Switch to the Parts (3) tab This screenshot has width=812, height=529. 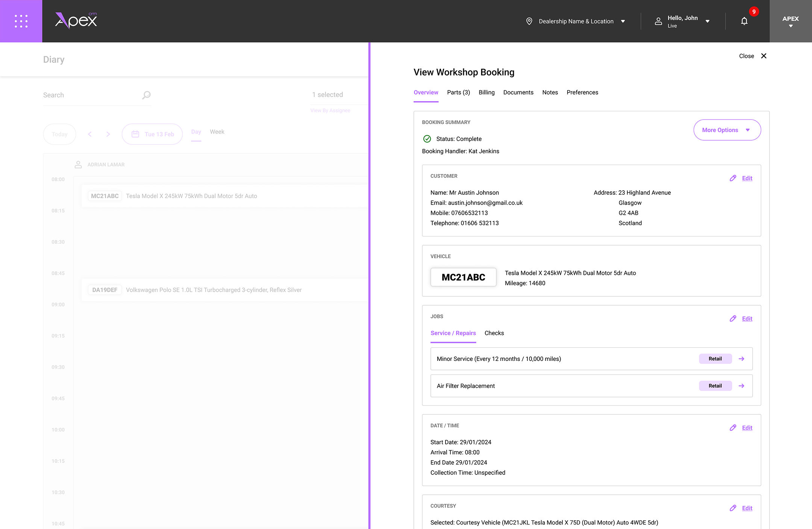pos(458,92)
